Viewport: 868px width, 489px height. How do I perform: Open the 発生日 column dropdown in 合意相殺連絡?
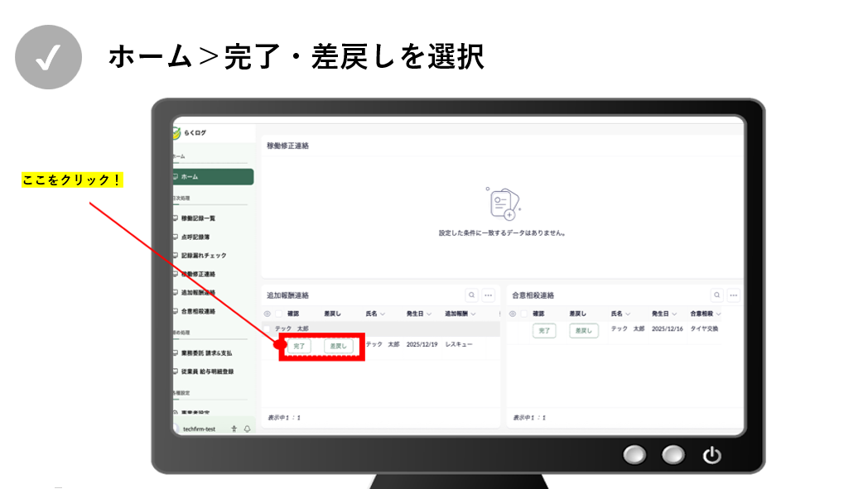tap(676, 314)
